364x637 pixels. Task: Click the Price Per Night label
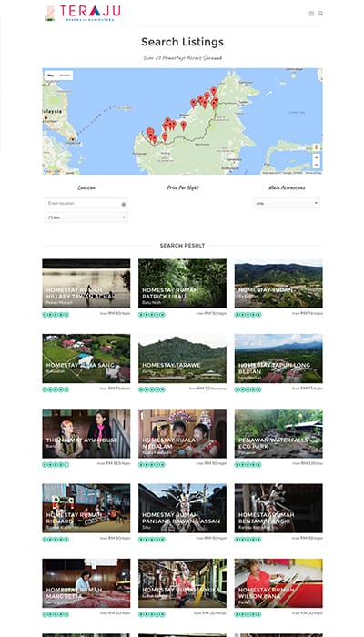(183, 187)
